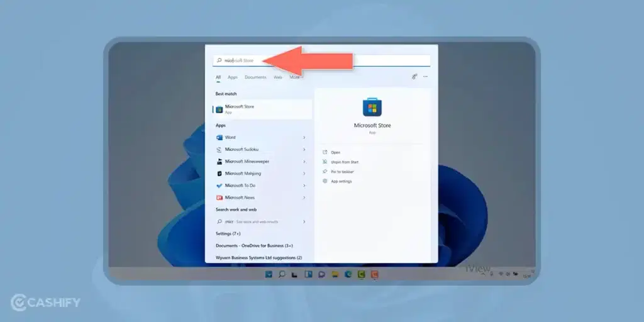Select the Microsoft Sudoku result text

[241, 150]
